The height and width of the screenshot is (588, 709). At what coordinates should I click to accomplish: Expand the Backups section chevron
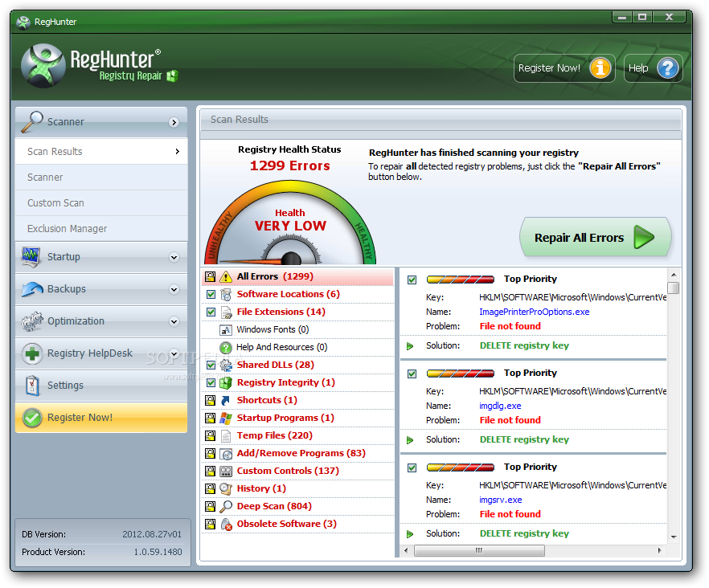[x=174, y=290]
